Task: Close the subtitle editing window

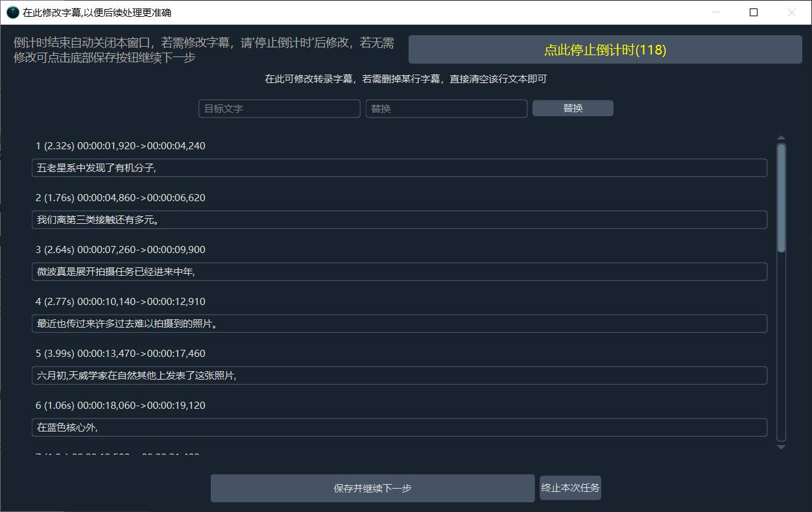Action: pyautogui.click(x=791, y=12)
